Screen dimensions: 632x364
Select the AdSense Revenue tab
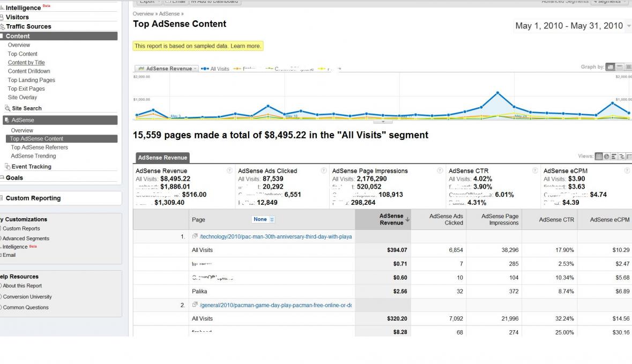coord(161,158)
